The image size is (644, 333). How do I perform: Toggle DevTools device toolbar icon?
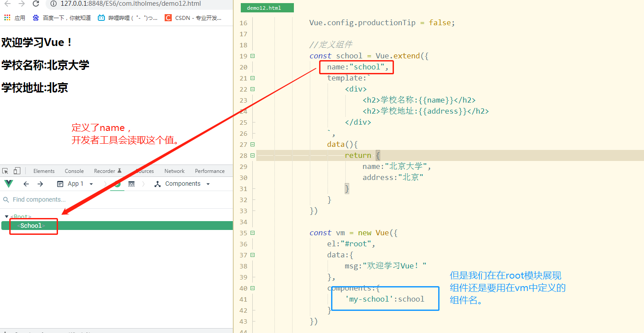click(17, 171)
